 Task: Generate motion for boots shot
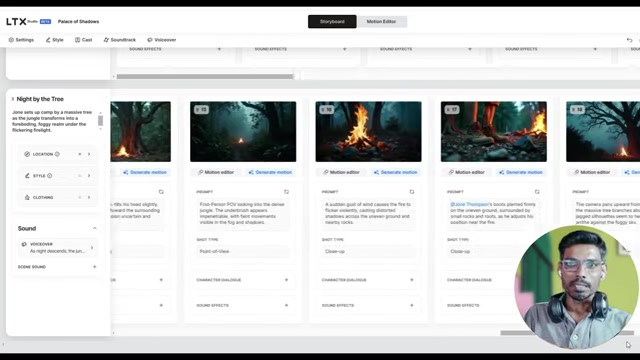point(521,172)
